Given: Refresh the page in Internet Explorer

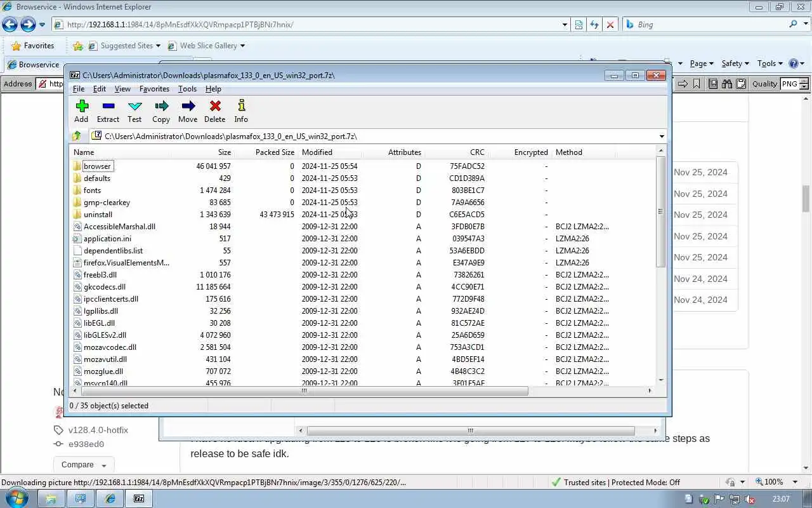Looking at the screenshot, I should tap(594, 25).
